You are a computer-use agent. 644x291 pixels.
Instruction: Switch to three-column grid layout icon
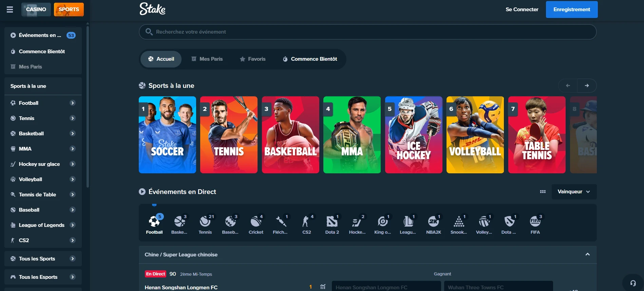pos(543,192)
